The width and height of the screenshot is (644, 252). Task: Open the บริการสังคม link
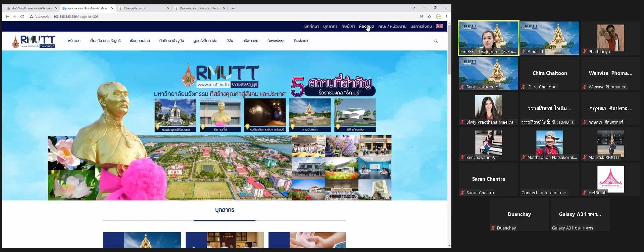(x=421, y=26)
